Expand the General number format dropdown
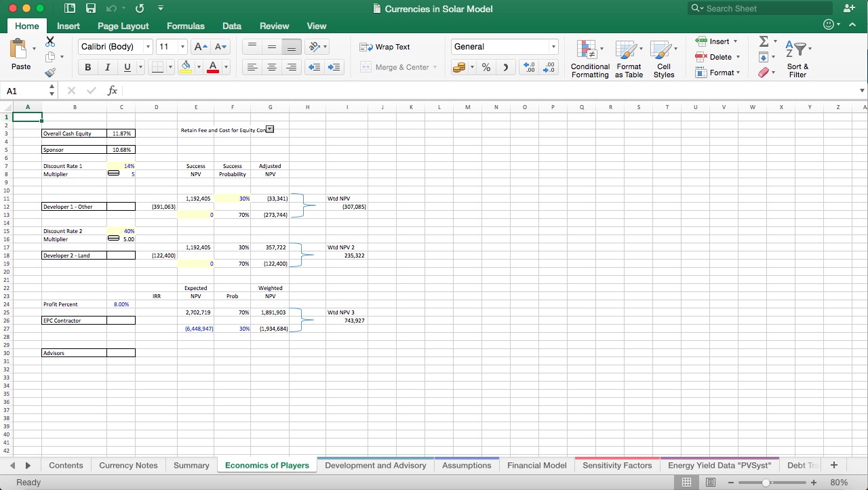The width and height of the screenshot is (868, 490). click(x=553, y=47)
